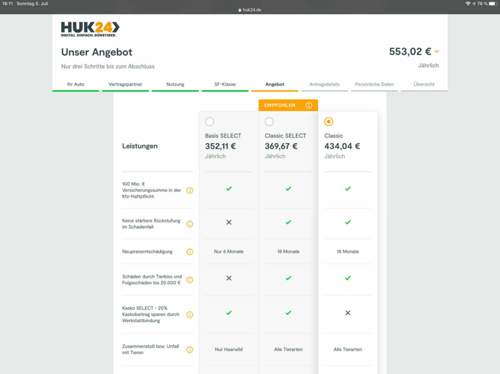The height and width of the screenshot is (374, 500).
Task: Click Versicherungssumme checkmark under Classic
Action: coord(348,188)
